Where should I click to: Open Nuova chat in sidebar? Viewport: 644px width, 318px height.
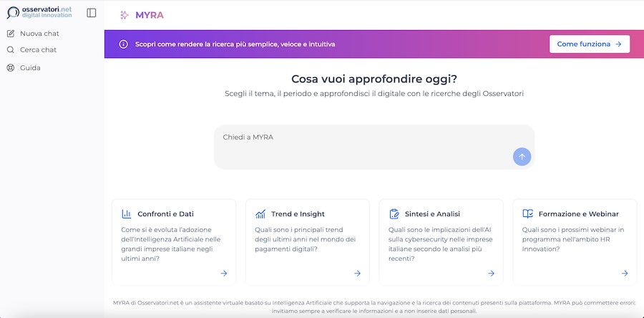point(39,34)
